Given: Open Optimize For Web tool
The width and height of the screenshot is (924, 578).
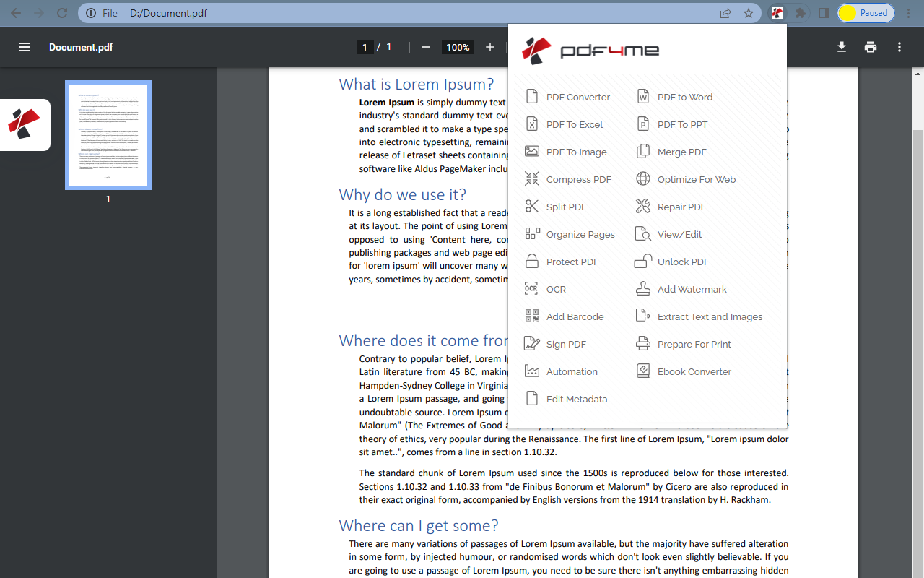Looking at the screenshot, I should point(686,179).
